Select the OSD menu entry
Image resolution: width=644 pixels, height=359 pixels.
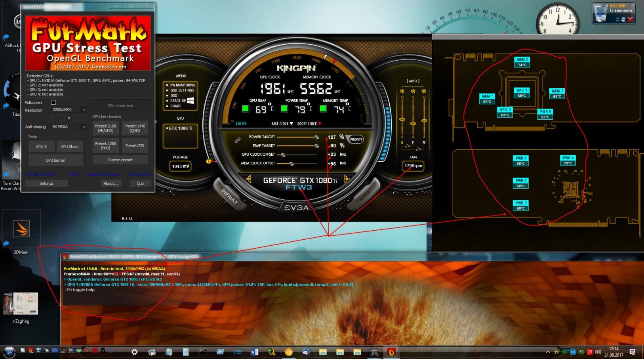coord(173,95)
